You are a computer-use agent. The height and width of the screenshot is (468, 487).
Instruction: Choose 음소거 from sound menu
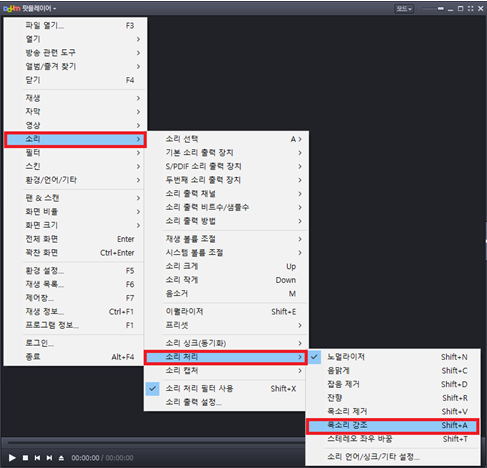(x=225, y=293)
